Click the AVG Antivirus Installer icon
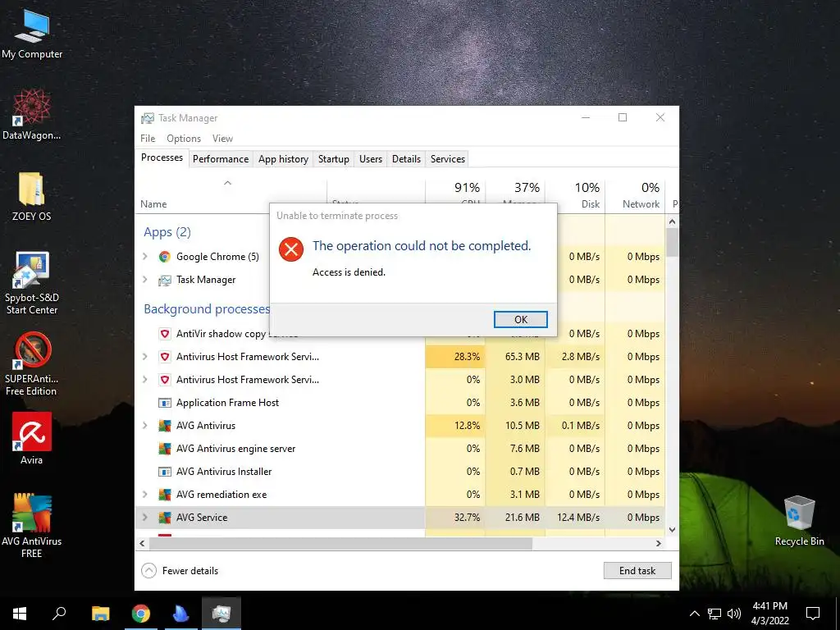The width and height of the screenshot is (840, 630). point(164,472)
